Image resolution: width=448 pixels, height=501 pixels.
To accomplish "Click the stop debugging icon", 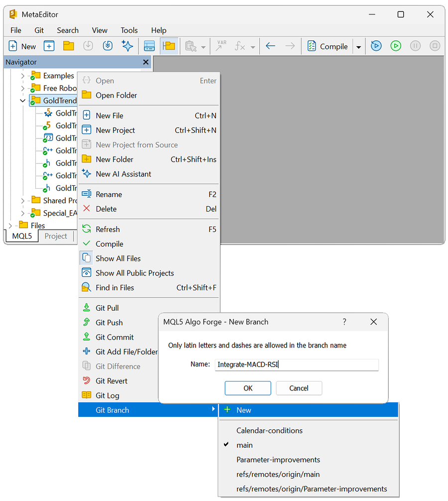I will tap(435, 46).
